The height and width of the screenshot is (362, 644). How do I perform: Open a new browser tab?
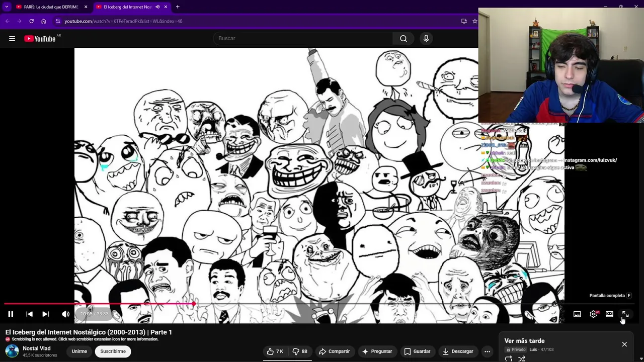pyautogui.click(x=178, y=7)
